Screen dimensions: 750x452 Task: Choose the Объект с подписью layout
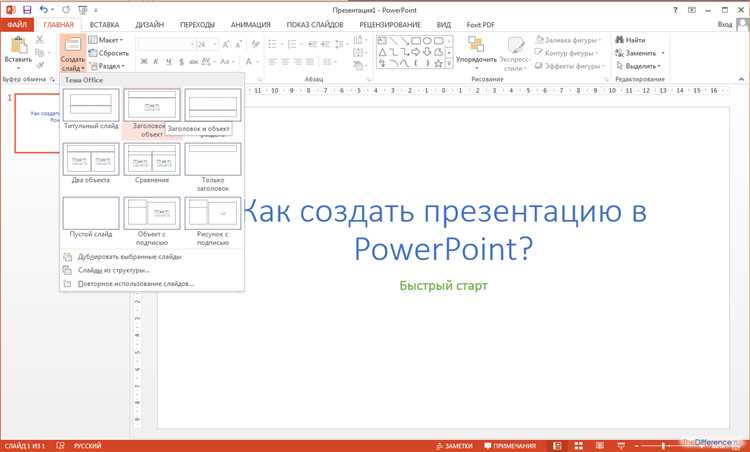(x=152, y=221)
